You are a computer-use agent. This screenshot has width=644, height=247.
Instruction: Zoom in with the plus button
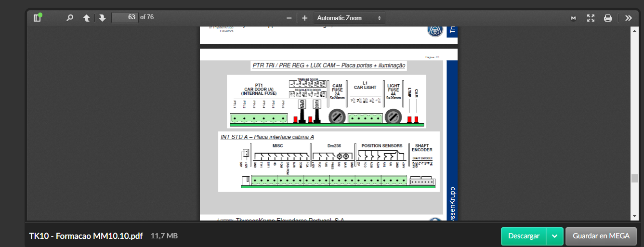tap(304, 18)
